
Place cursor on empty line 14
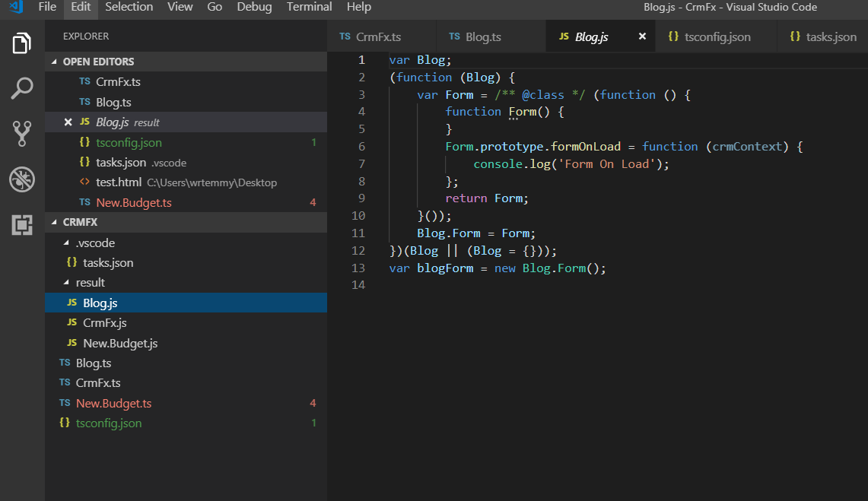628,285
